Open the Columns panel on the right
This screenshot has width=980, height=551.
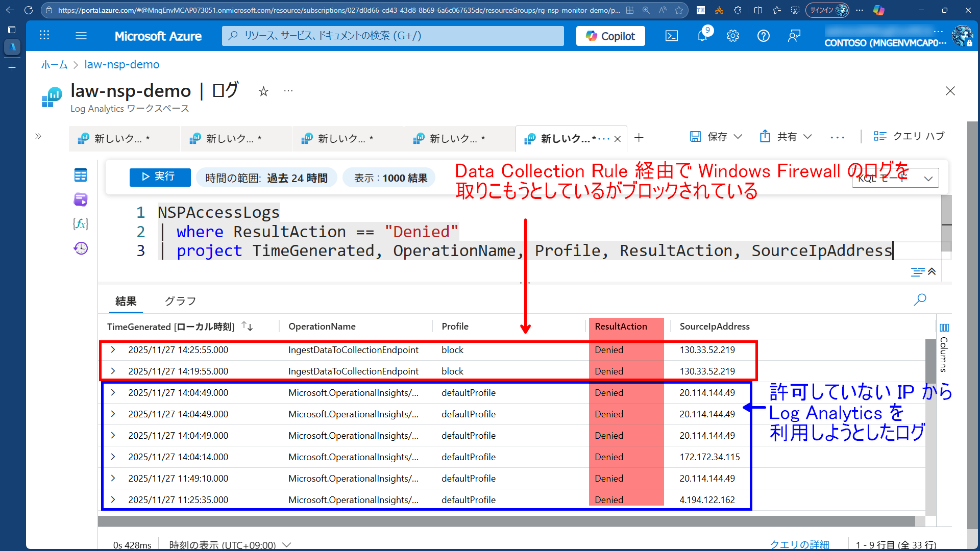pos(944,328)
